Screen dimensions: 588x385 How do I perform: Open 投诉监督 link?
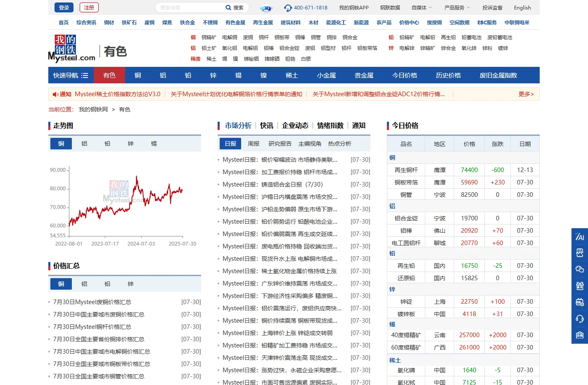[x=492, y=7]
